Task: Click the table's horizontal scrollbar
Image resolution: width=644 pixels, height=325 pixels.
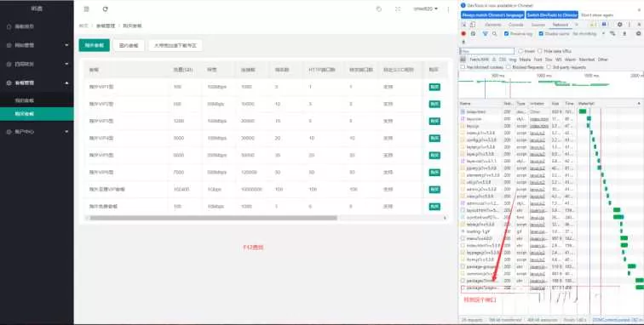Action: pyautogui.click(x=213, y=218)
